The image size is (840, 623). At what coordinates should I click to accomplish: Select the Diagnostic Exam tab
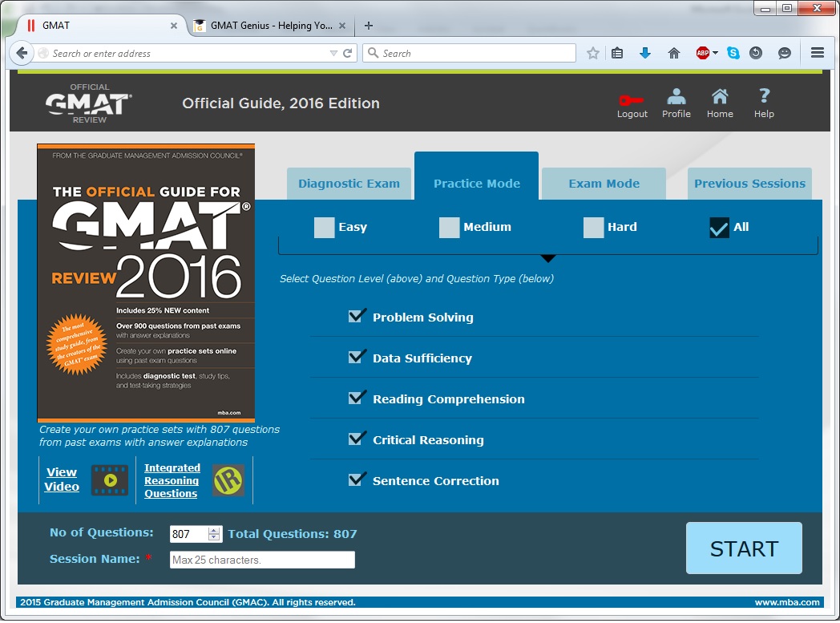349,183
